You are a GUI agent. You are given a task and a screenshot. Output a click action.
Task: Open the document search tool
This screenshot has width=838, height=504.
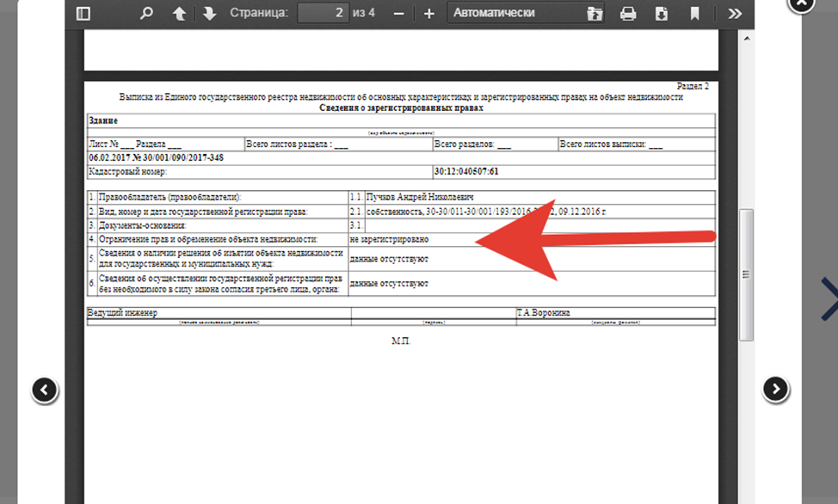146,14
